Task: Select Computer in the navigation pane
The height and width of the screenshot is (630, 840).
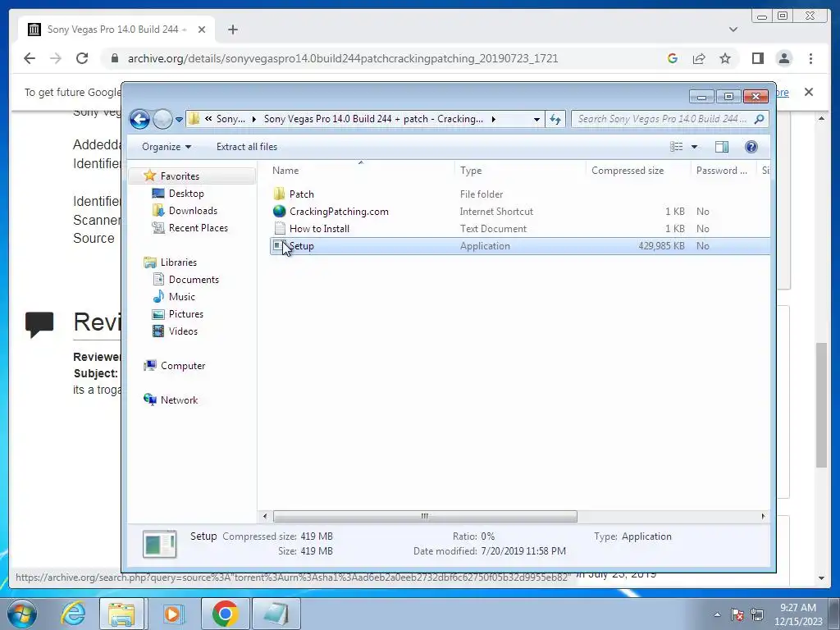Action: [183, 366]
